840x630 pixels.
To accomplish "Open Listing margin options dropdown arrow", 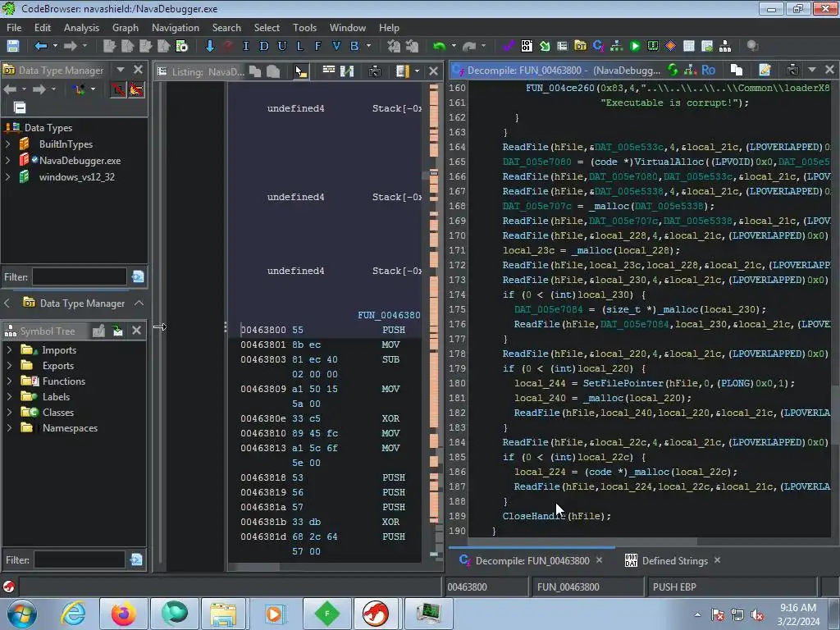I will pyautogui.click(x=417, y=71).
